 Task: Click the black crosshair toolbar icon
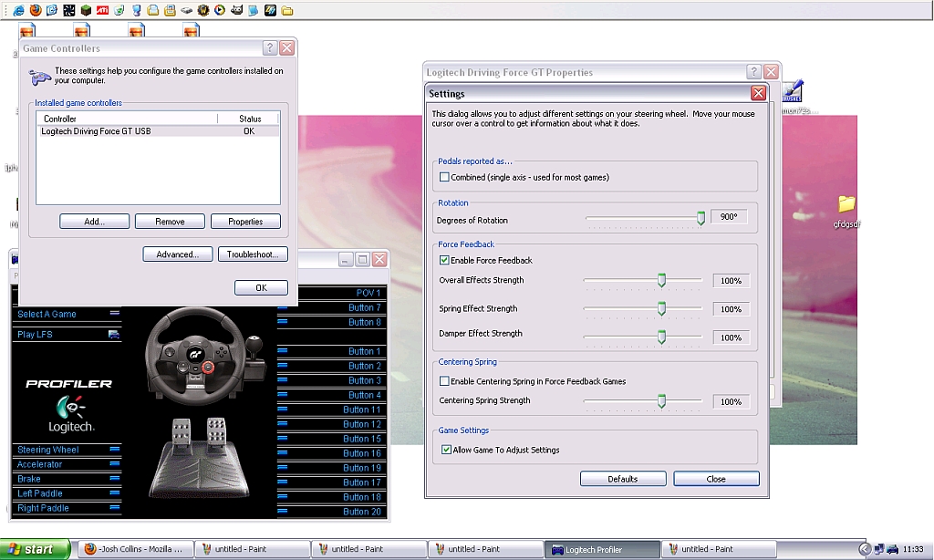coord(69,10)
